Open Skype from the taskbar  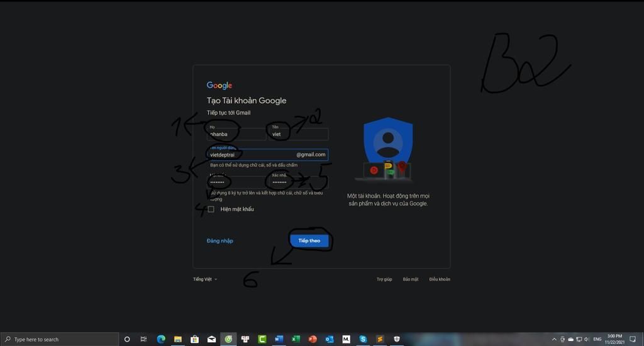pos(363,339)
